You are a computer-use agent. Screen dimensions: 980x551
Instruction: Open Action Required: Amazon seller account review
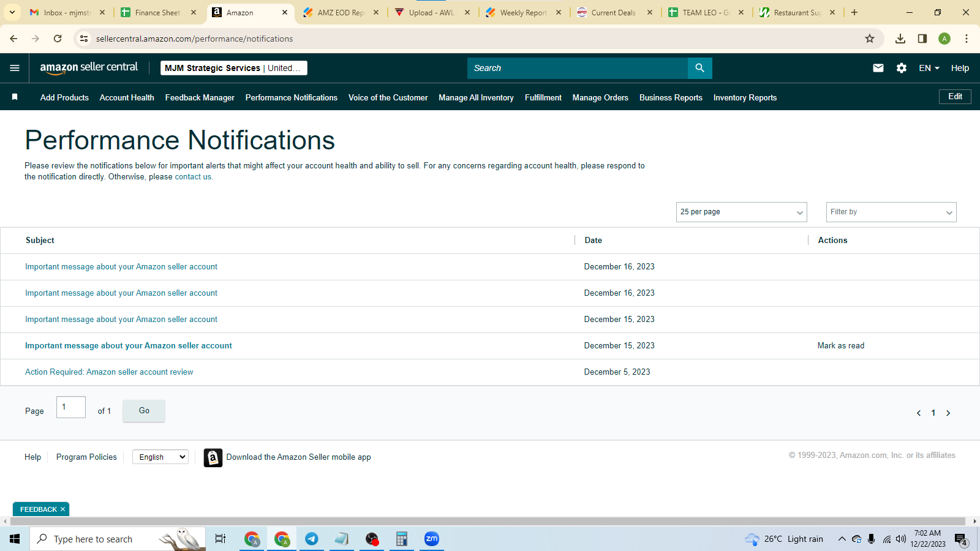click(x=109, y=372)
